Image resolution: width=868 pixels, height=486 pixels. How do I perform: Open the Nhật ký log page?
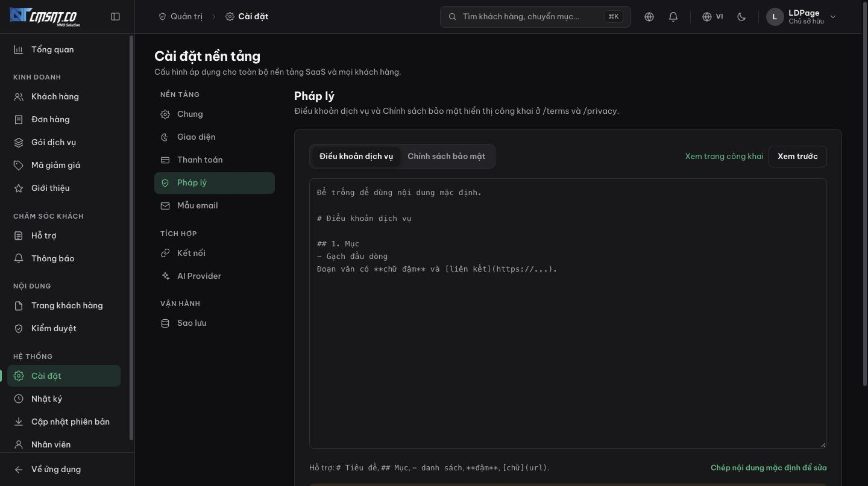[64, 399]
